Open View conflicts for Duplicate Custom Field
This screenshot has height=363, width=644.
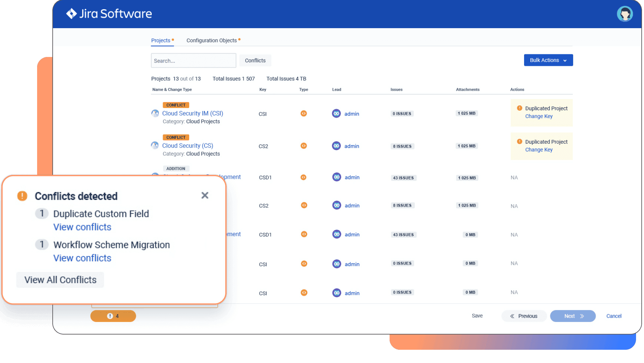coord(82,227)
